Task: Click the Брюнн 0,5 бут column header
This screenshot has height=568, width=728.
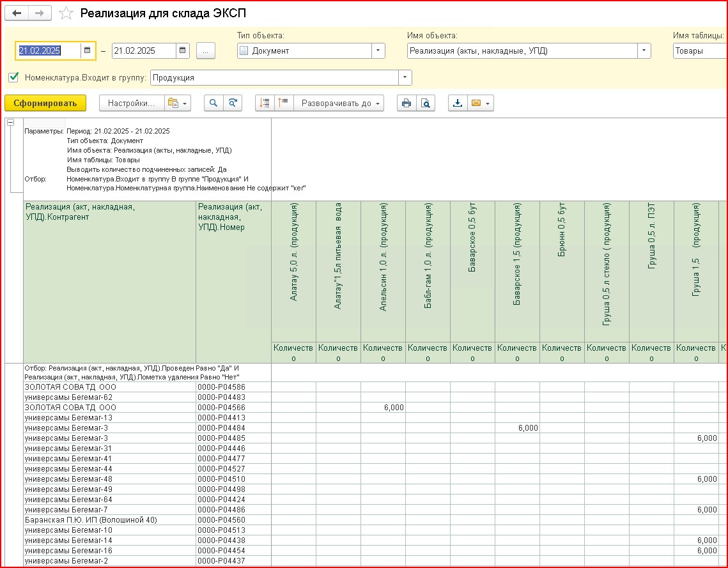Action: (x=562, y=272)
